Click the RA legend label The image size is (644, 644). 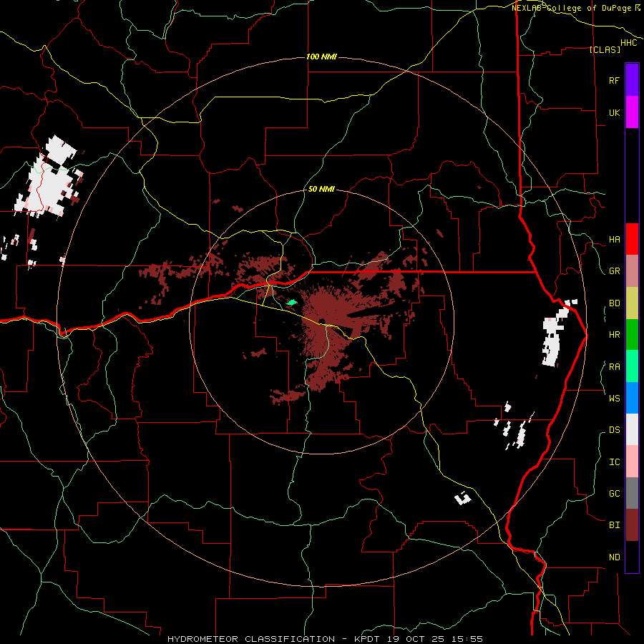614,367
